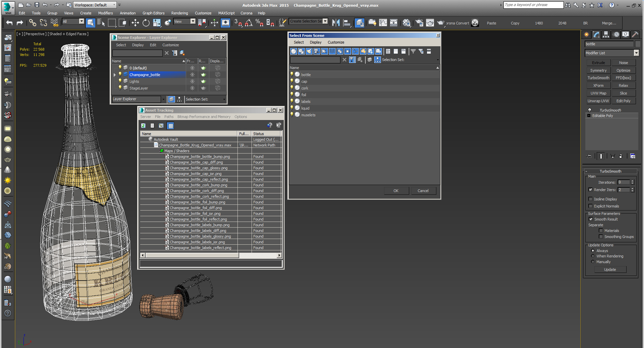Collapse the TurboSmooth rollout header
Image resolution: width=644 pixels, height=348 pixels.
[610, 171]
